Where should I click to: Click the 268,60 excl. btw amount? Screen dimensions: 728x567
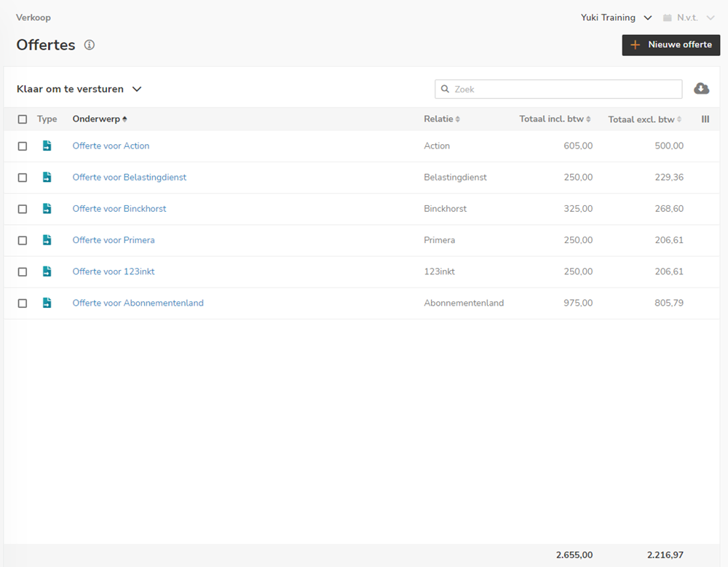(x=669, y=209)
